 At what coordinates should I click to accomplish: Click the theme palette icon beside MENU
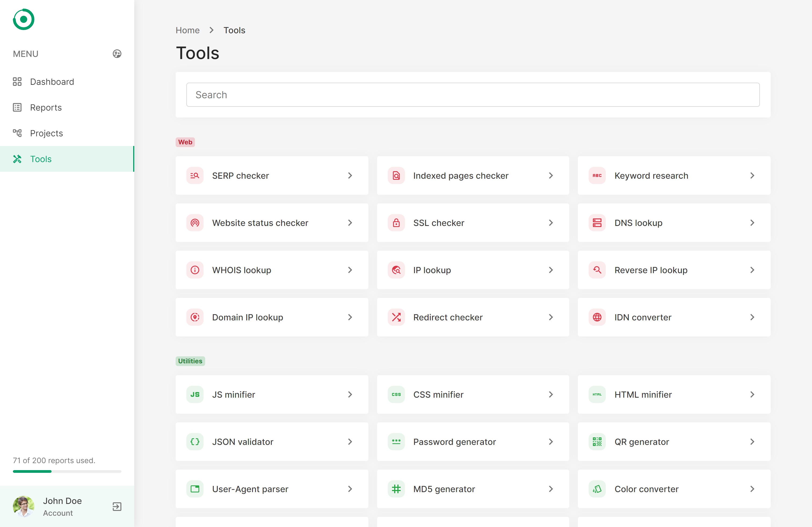pyautogui.click(x=117, y=53)
